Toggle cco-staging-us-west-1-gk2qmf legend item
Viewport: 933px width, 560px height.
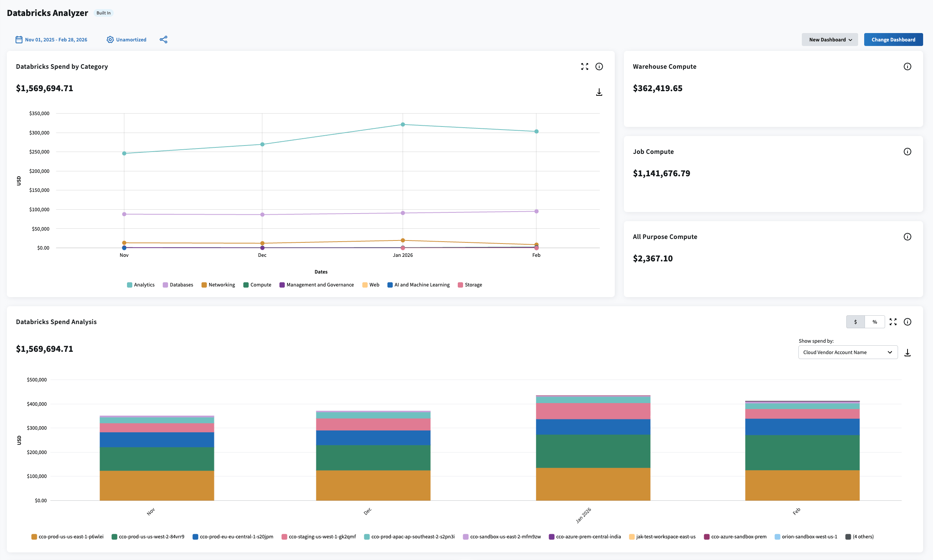tap(319, 537)
